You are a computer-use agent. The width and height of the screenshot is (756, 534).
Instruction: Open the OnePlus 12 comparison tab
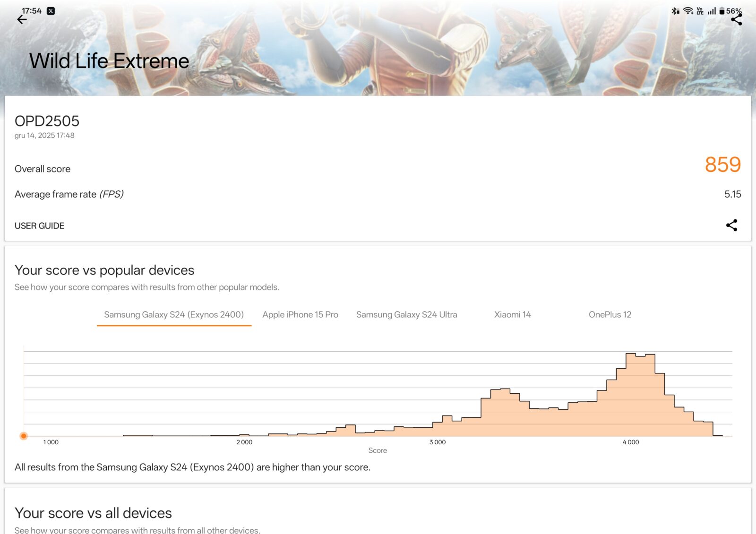tap(610, 314)
